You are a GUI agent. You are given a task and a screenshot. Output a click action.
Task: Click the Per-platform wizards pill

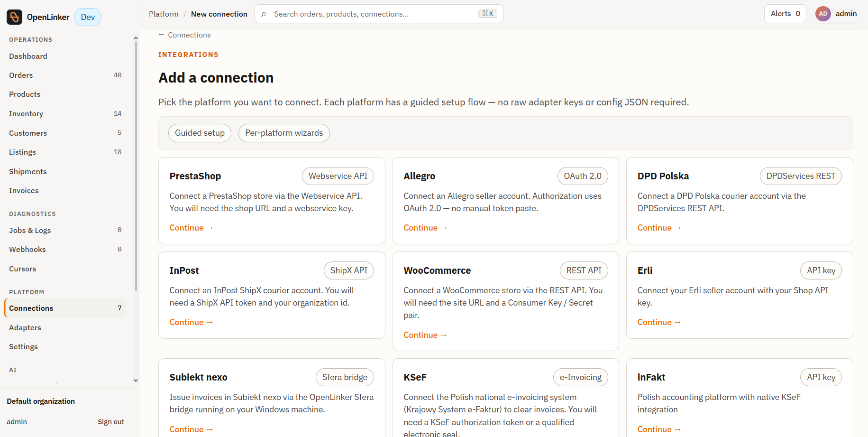pyautogui.click(x=284, y=133)
